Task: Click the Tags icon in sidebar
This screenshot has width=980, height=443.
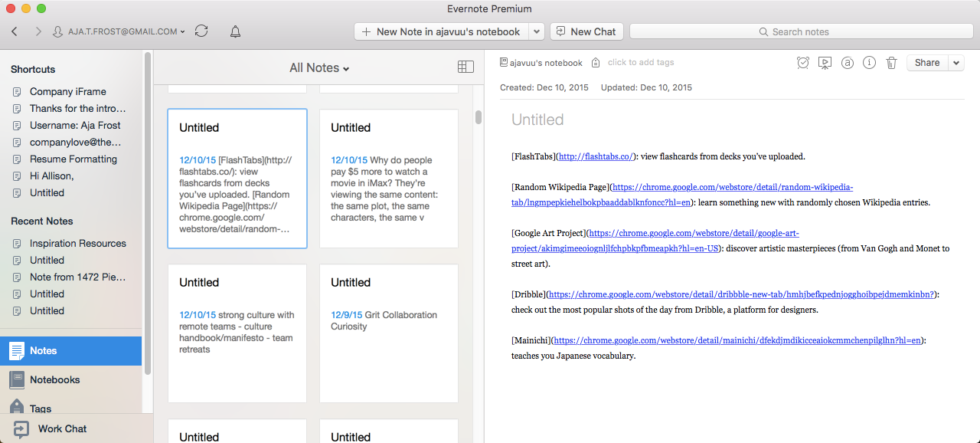Action: click(x=17, y=408)
